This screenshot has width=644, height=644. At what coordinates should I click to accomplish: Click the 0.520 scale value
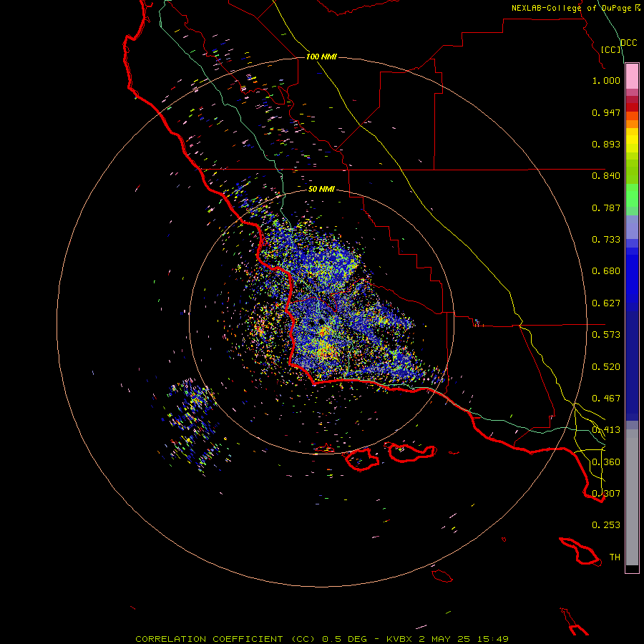click(606, 367)
